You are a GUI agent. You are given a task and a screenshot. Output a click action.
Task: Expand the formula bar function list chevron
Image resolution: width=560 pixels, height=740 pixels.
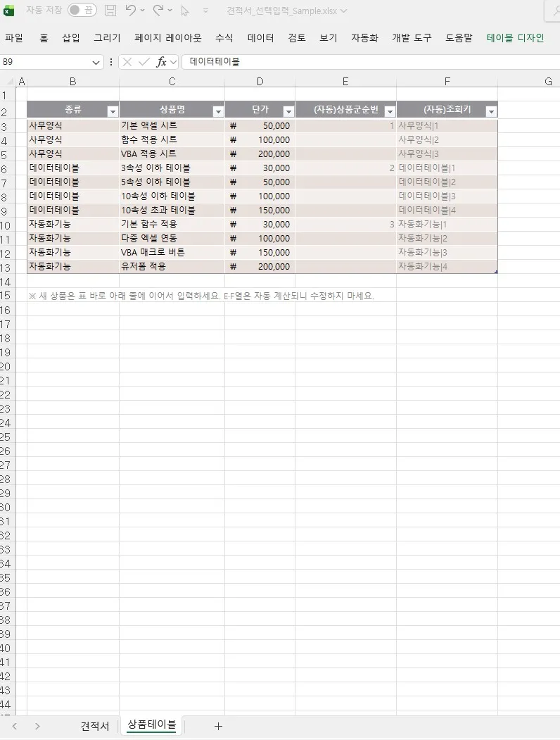[x=174, y=62]
